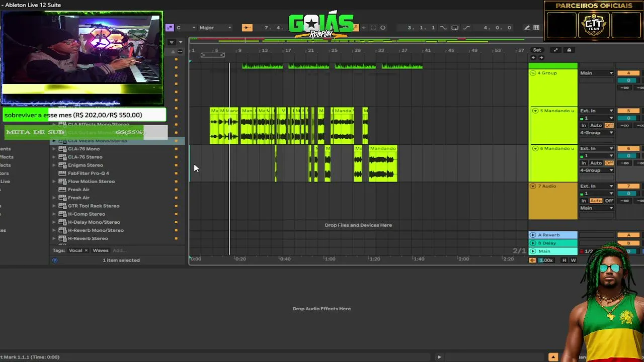Click the play icon on the Main track
Screen dimensions: 644x362
[533, 251]
